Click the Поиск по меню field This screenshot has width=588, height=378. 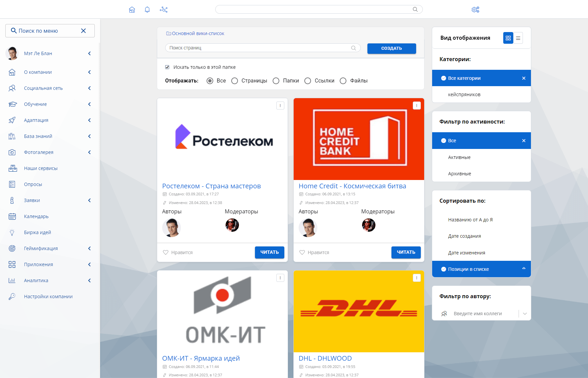tap(50, 31)
